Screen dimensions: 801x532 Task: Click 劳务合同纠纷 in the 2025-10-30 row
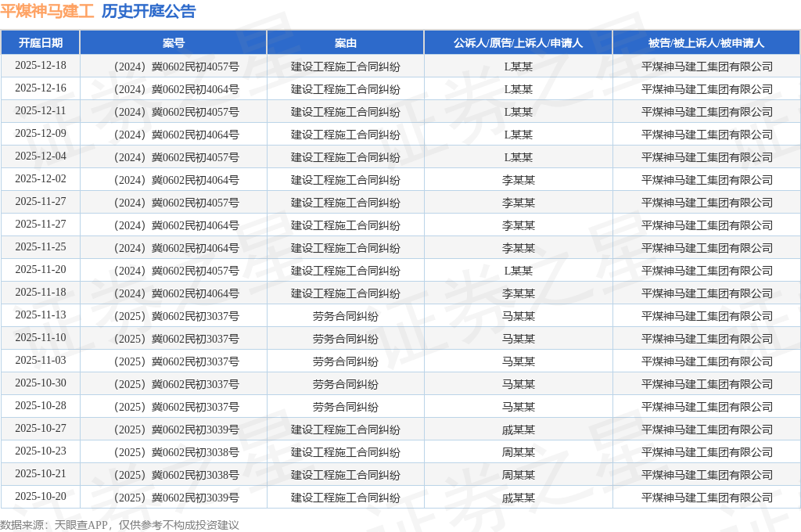pyautogui.click(x=345, y=384)
